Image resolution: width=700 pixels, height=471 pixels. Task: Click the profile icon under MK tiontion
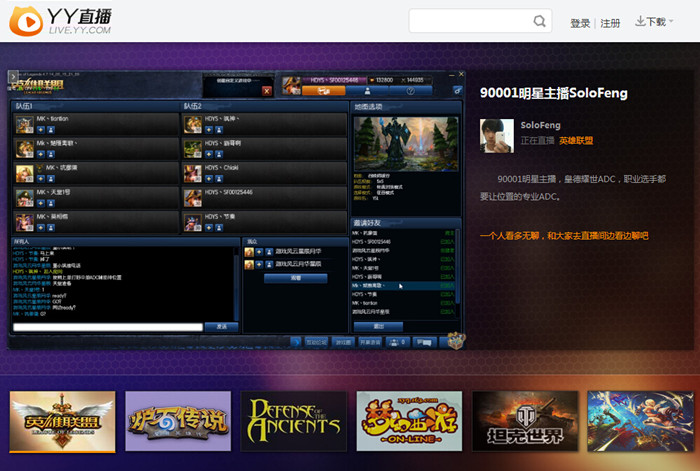tap(50, 129)
